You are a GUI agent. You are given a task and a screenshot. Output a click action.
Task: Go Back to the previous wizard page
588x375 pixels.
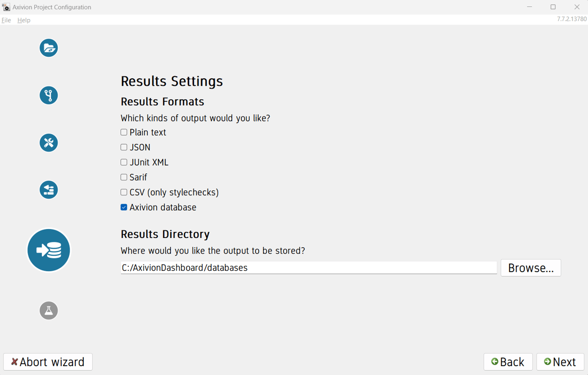coord(508,362)
